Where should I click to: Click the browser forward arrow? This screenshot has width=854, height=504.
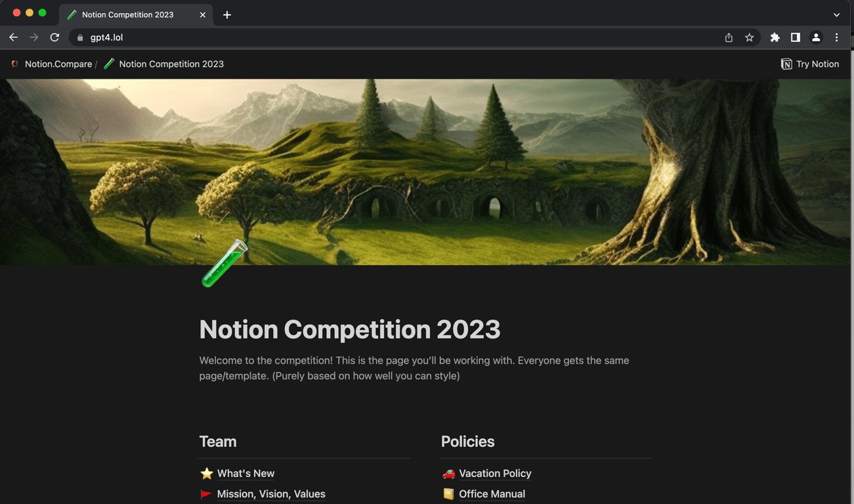tap(34, 37)
